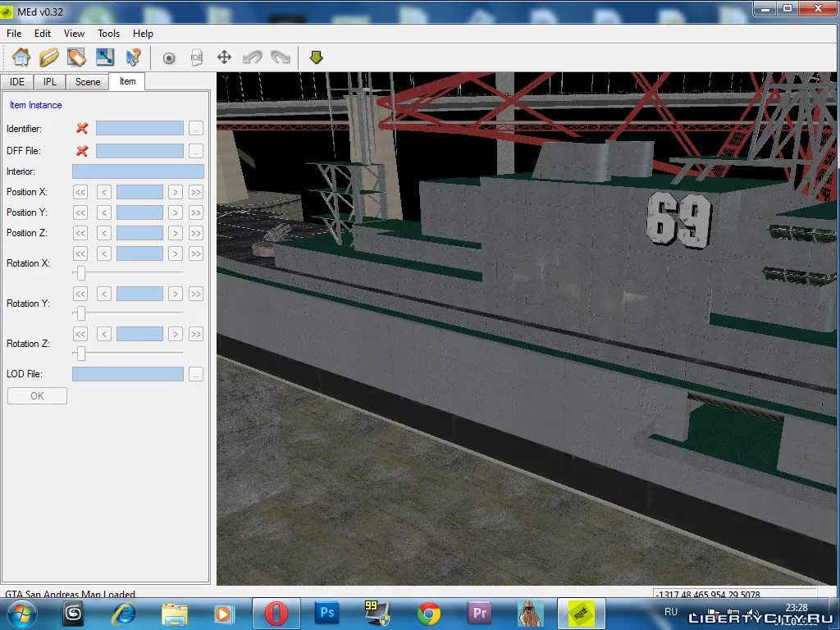Click the red X beside DFF File
The width and height of the screenshot is (840, 630).
point(82,151)
